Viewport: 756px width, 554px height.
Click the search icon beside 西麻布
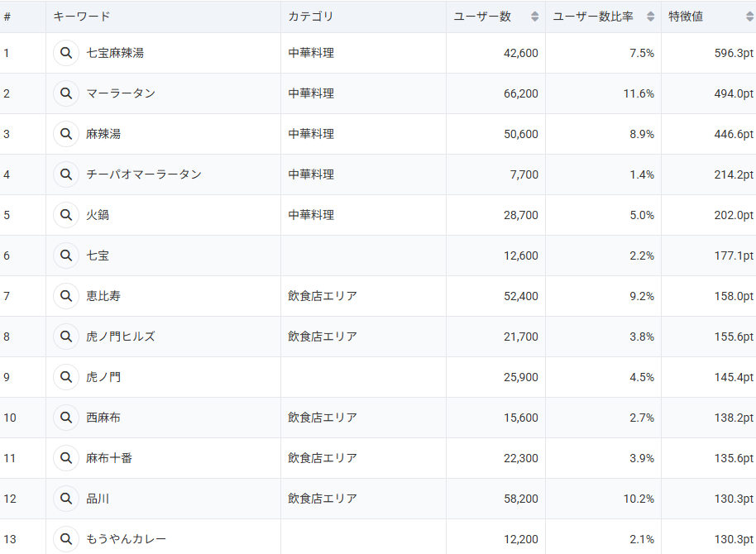[66, 418]
